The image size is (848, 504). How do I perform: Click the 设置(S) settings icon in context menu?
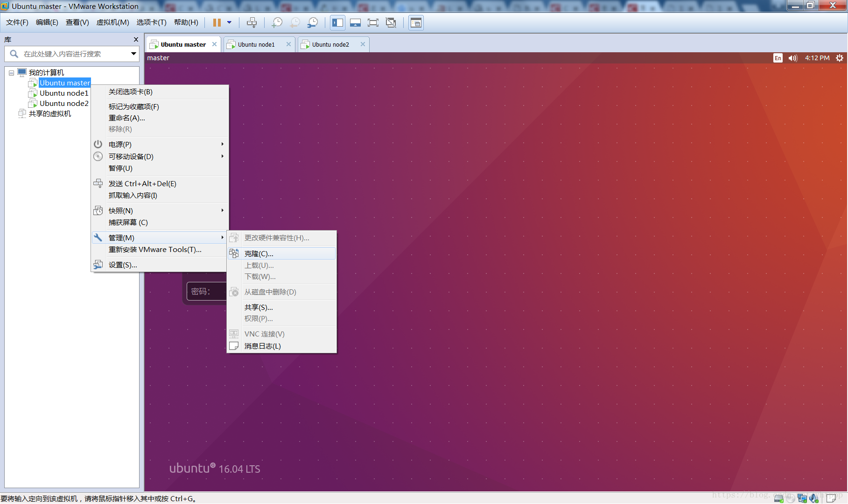[x=98, y=265]
